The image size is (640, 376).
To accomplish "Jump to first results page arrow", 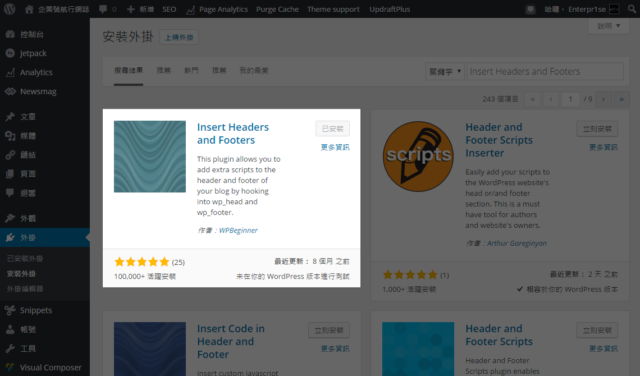I will 532,99.
